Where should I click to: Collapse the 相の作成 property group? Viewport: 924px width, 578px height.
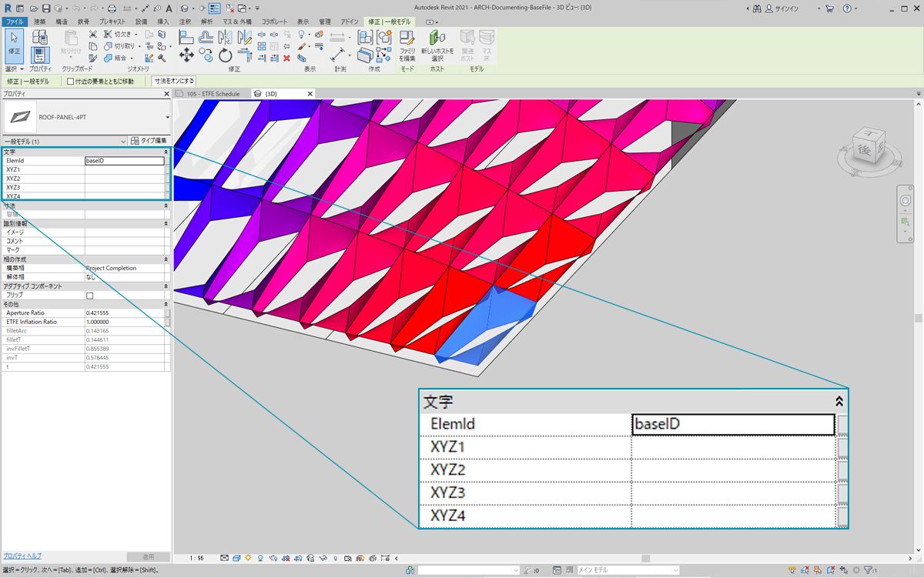(x=166, y=259)
